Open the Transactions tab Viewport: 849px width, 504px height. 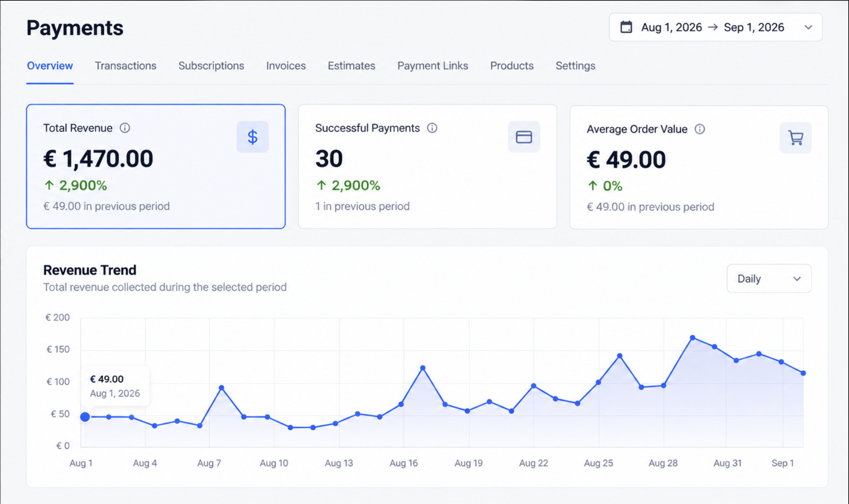tap(125, 66)
